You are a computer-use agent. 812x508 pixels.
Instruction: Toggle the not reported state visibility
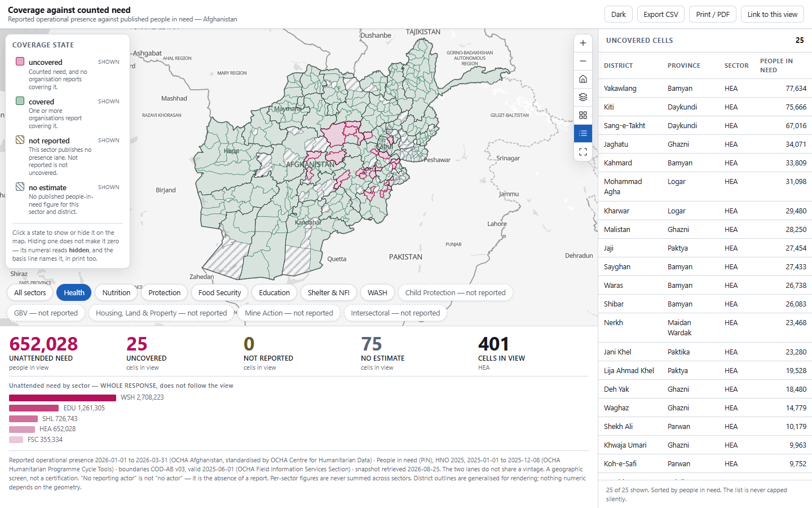point(68,156)
